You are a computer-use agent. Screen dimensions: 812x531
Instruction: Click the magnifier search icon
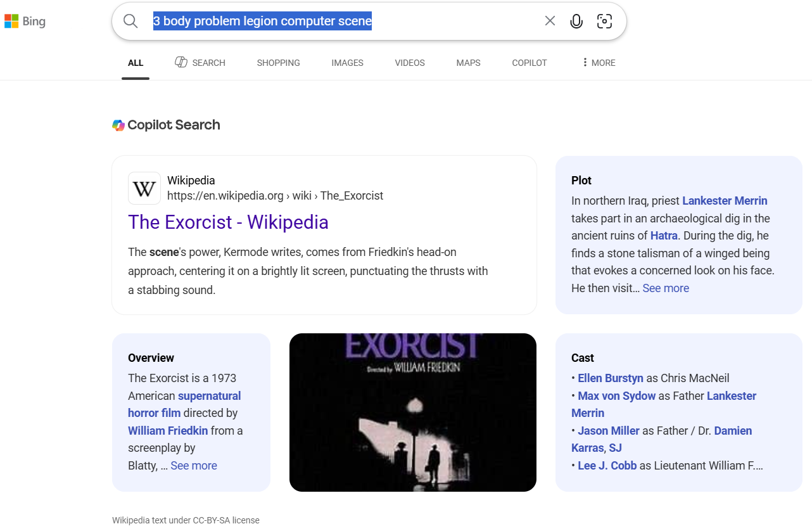[x=130, y=21]
